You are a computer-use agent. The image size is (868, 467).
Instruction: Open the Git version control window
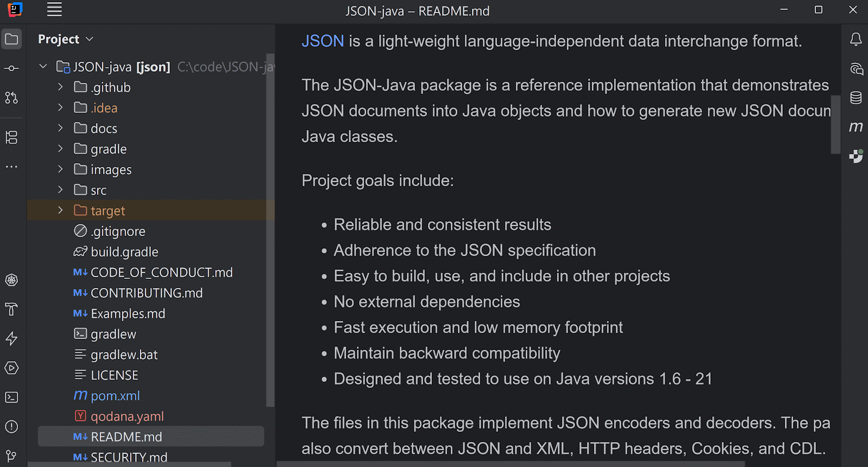tap(11, 456)
